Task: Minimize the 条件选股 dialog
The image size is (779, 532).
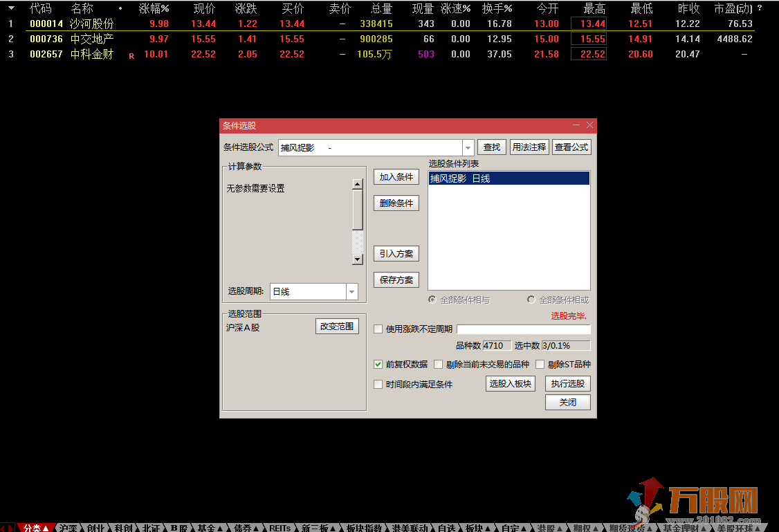Action: point(576,125)
